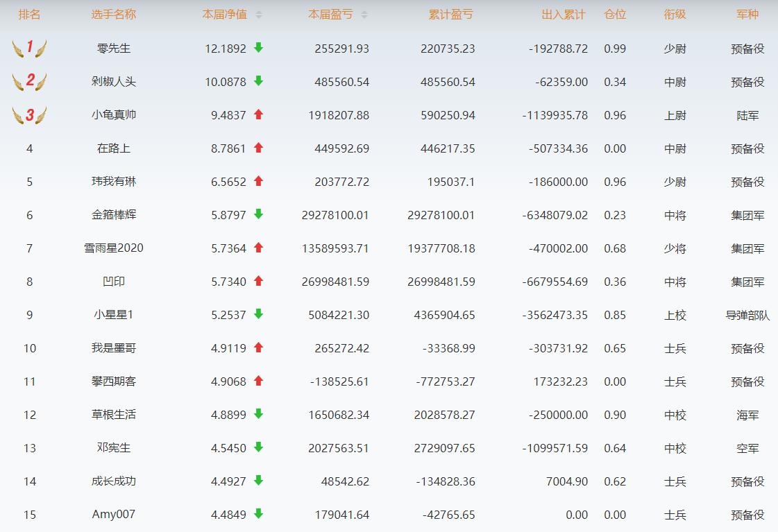
Task: Click the 导弹部队 cell for 小星星1
Action: (747, 315)
